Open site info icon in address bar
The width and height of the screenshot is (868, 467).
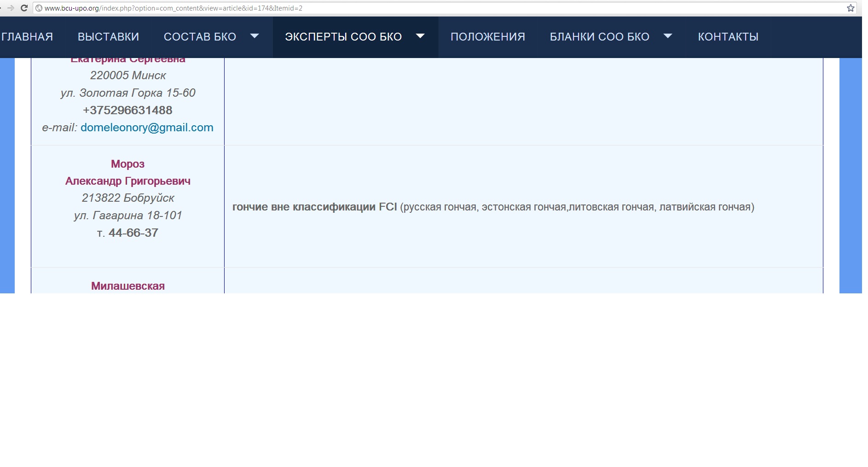[x=39, y=8]
